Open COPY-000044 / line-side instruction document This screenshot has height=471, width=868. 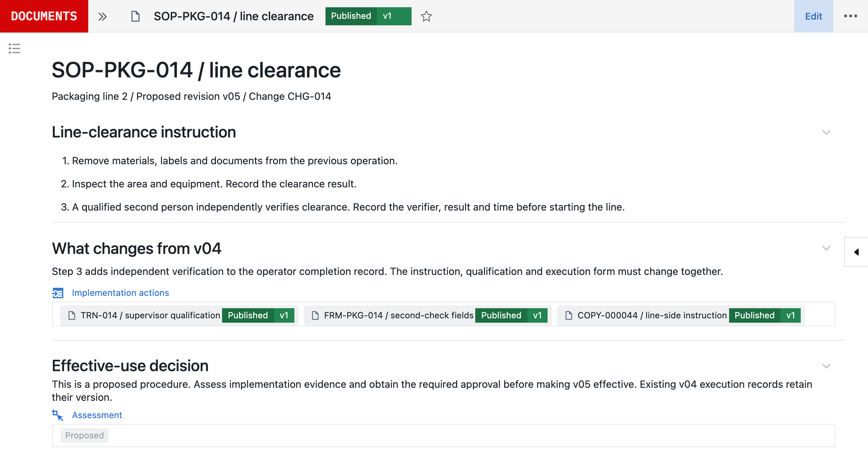click(652, 315)
